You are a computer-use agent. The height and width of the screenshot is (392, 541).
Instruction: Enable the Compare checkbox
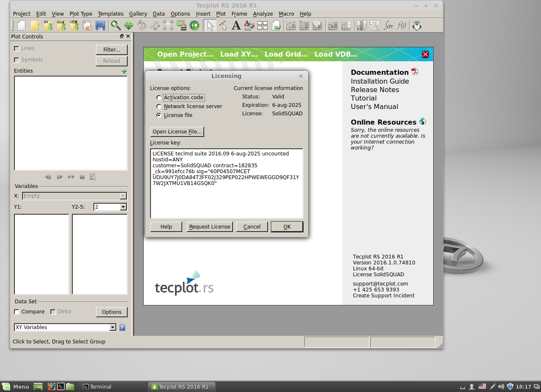click(17, 312)
